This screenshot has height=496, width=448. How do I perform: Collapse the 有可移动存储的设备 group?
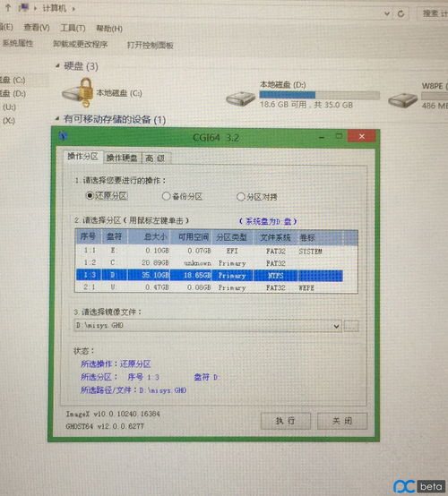(57, 119)
